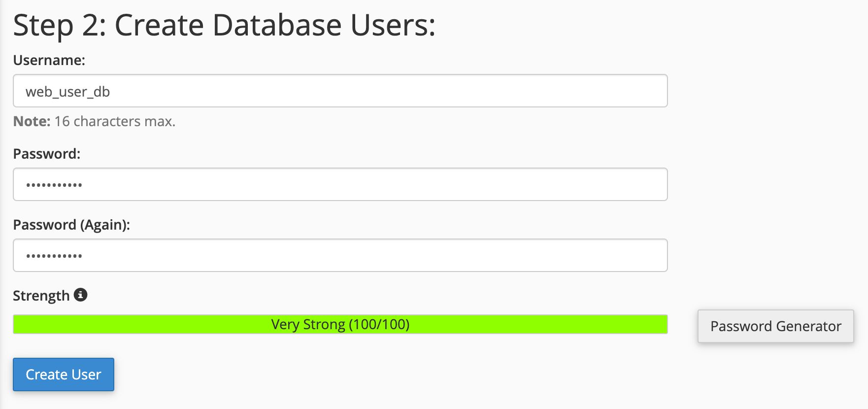Click the Strength info icon
The width and height of the screenshot is (868, 409).
pyautogui.click(x=81, y=295)
